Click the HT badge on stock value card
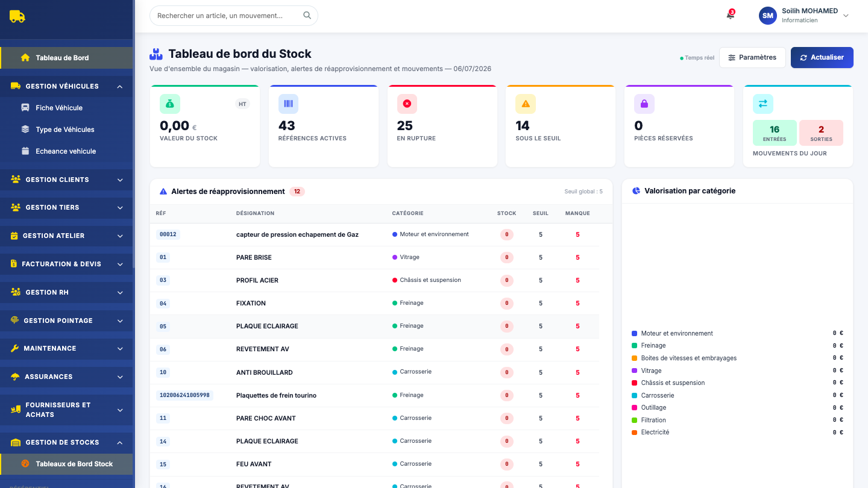The height and width of the screenshot is (488, 868). (242, 104)
